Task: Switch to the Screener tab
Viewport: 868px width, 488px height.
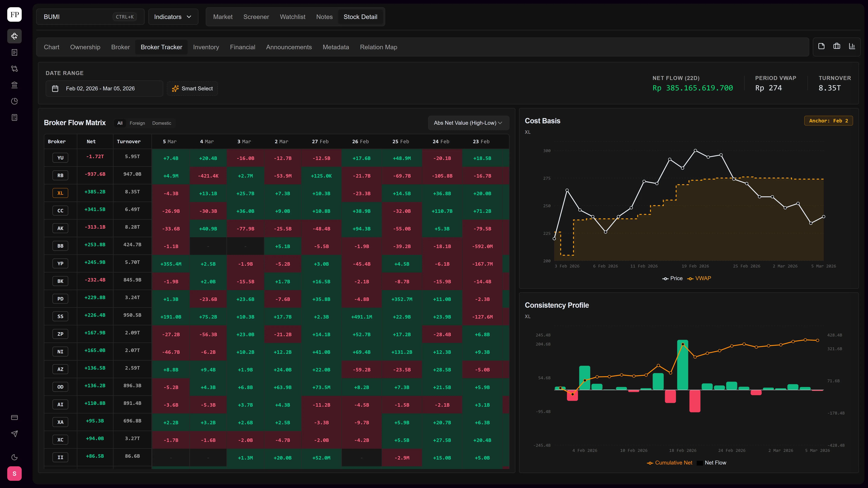Action: pos(256,17)
